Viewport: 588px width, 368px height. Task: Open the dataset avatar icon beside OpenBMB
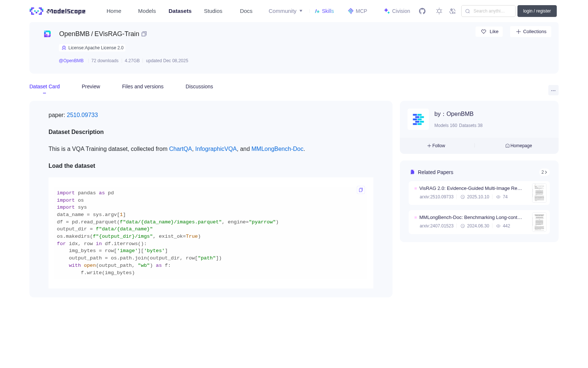[x=47, y=34]
